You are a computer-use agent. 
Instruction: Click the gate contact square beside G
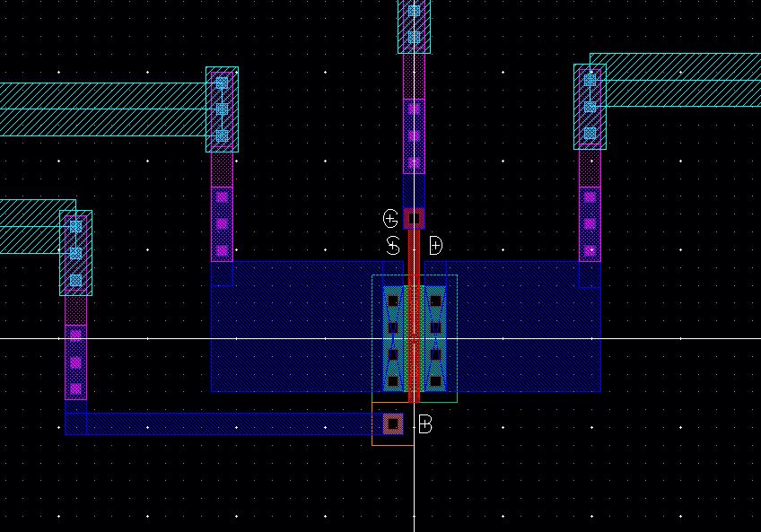click(x=414, y=219)
